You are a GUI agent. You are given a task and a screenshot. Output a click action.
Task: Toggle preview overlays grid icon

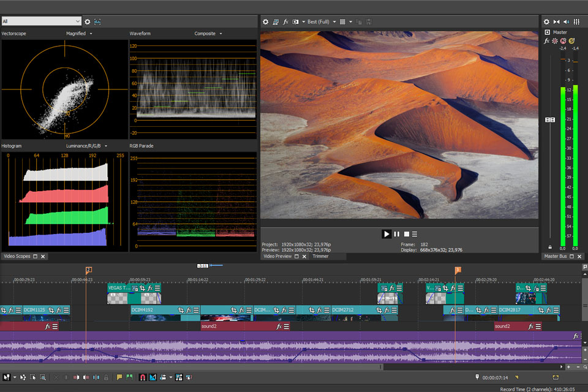pos(343,22)
